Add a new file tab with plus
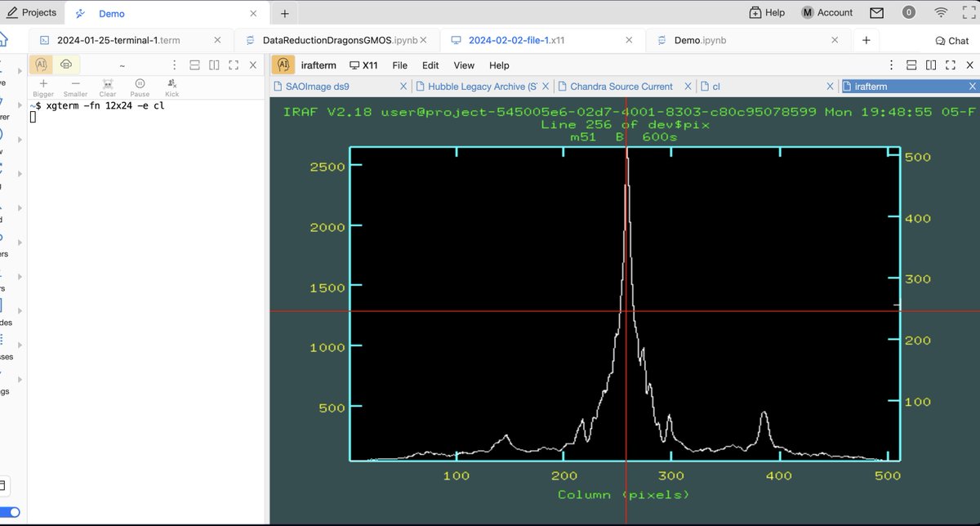980x526 pixels. 866,40
